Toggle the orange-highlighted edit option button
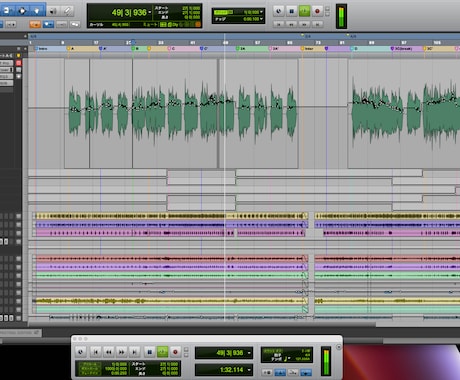 35,24
